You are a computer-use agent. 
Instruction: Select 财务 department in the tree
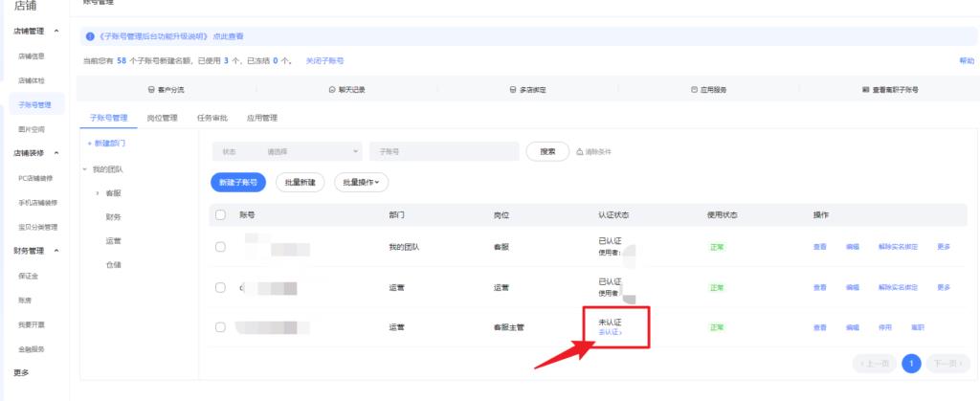click(x=113, y=217)
